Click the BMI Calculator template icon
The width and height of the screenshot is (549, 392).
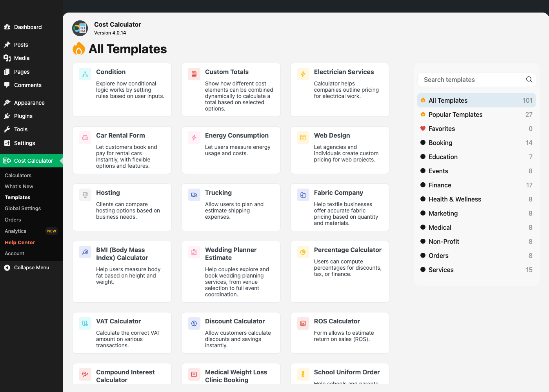[x=85, y=252]
